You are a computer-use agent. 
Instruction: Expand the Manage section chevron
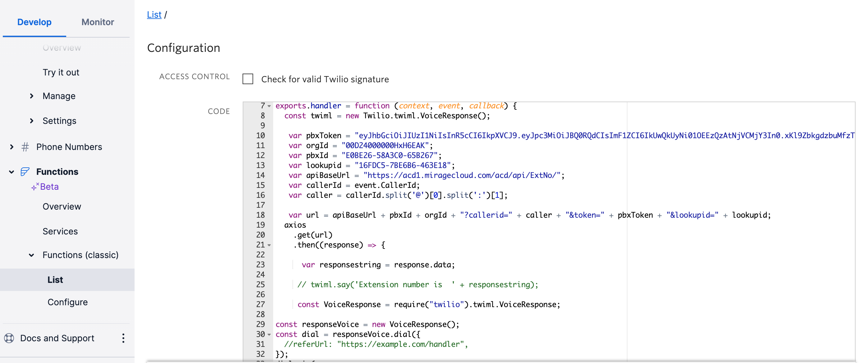coord(32,96)
